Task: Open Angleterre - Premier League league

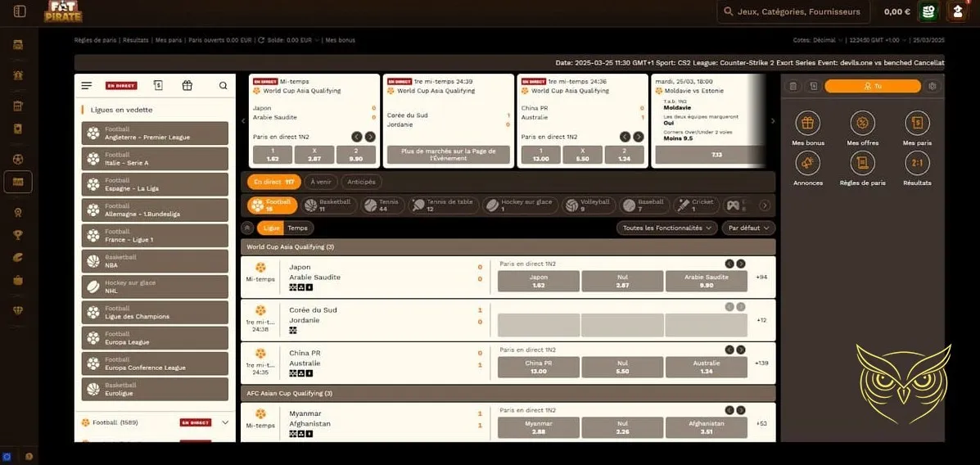Action: click(156, 133)
